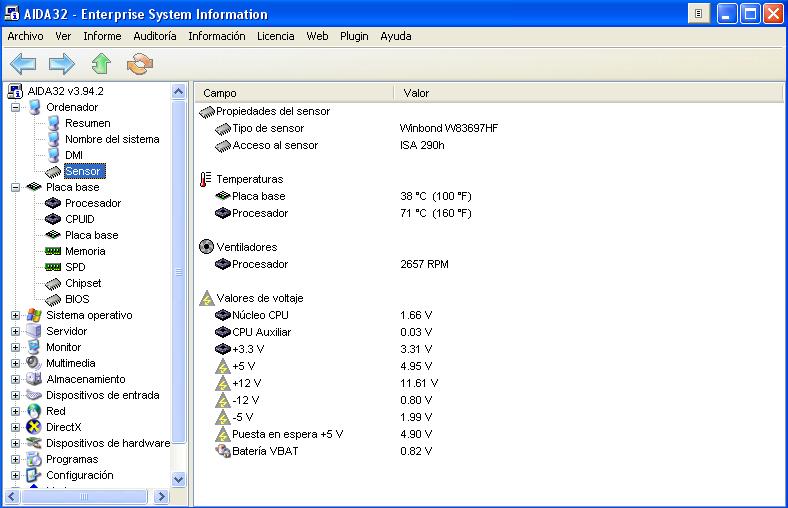Screen dimensions: 788x508
Task: Click the tree panel scroll-down arrow
Action: click(x=179, y=479)
